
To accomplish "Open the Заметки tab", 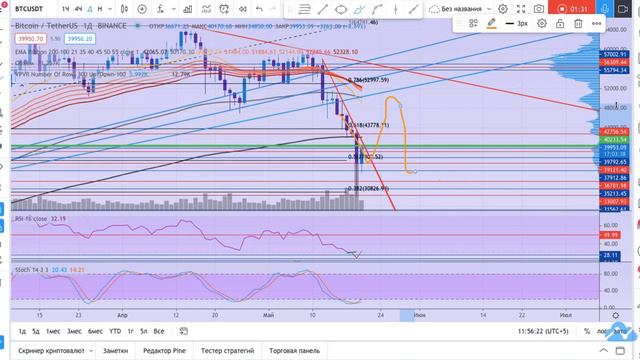I will (x=115, y=351).
